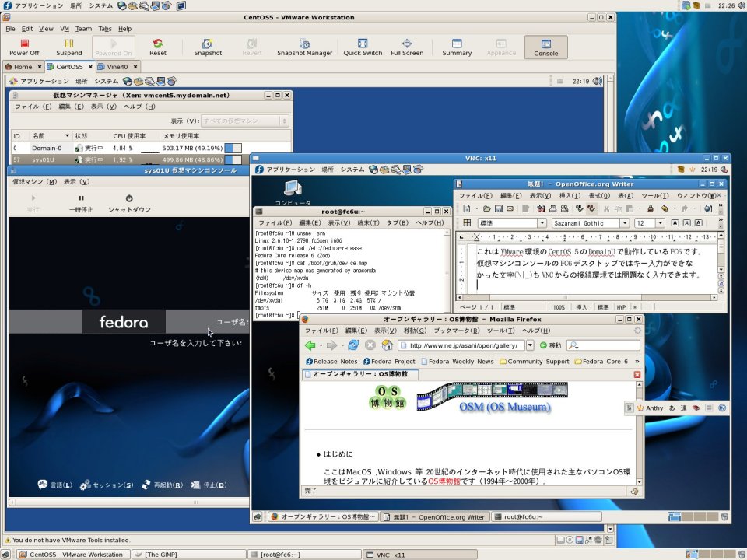
Task: Sort the VM list by the 名前 column
Action: [x=50, y=135]
